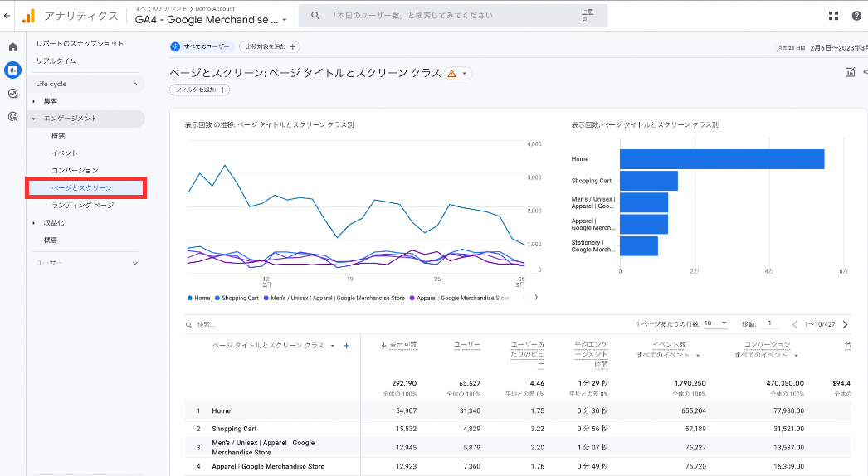Open the 概要 overview under engagement
Screen dimensions: 868x476
pos(58,136)
